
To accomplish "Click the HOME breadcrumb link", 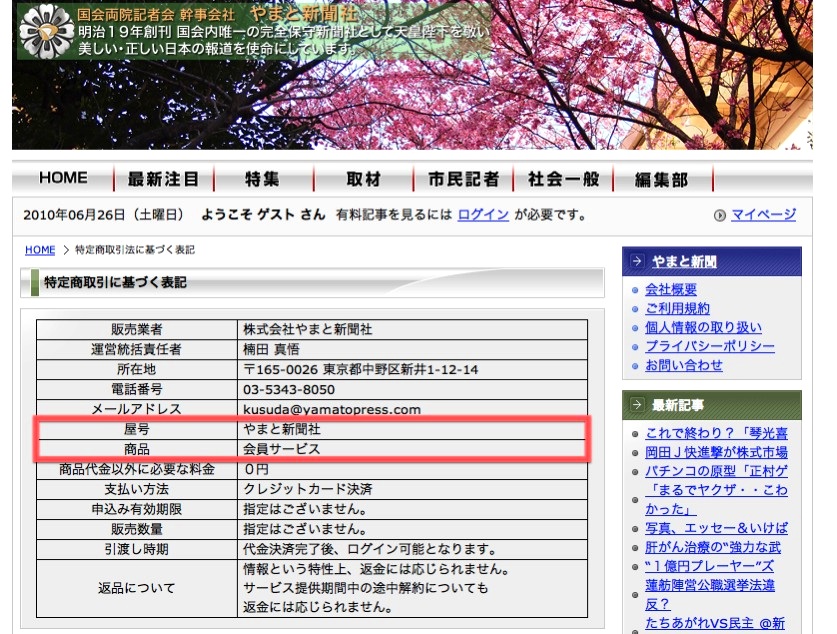I will pos(40,250).
